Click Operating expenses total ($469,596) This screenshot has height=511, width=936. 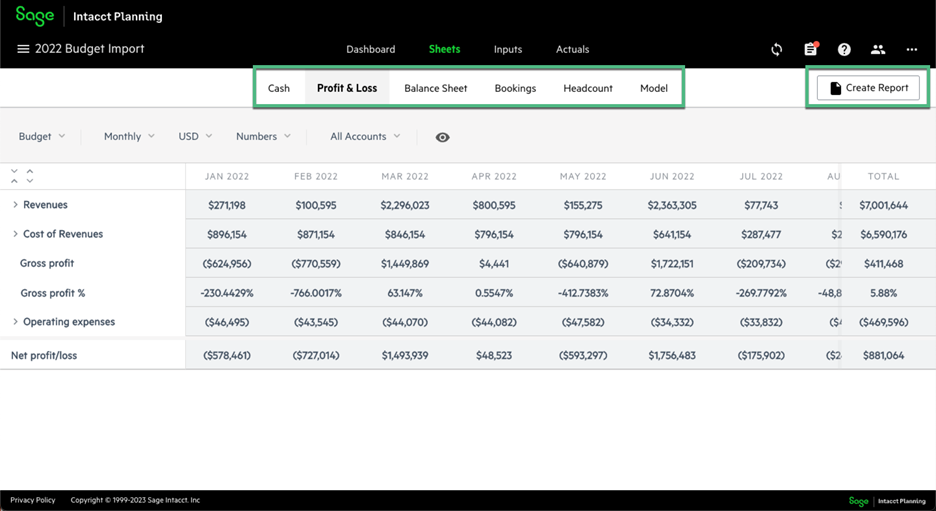click(883, 322)
